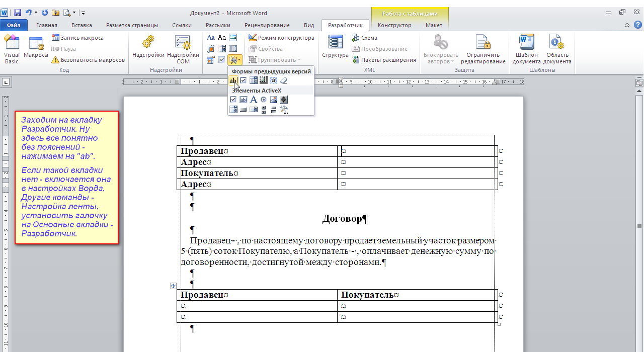The height and width of the screenshot is (352, 644).
Task: Insert check box content control
Action: point(222,60)
